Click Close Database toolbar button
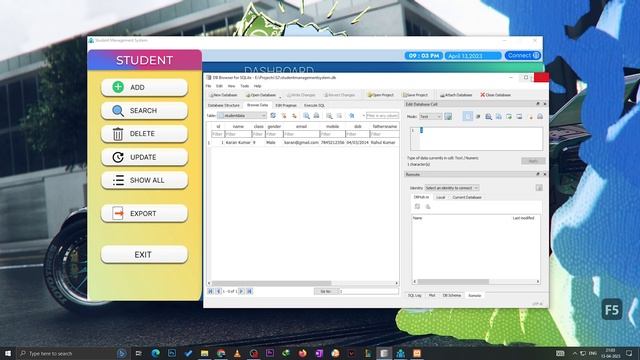Screen dimensions: 640x360 (x=496, y=95)
